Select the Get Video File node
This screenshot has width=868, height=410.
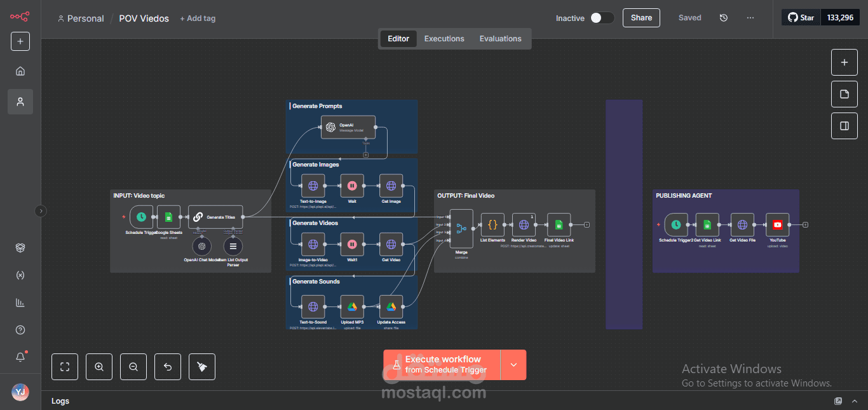742,224
